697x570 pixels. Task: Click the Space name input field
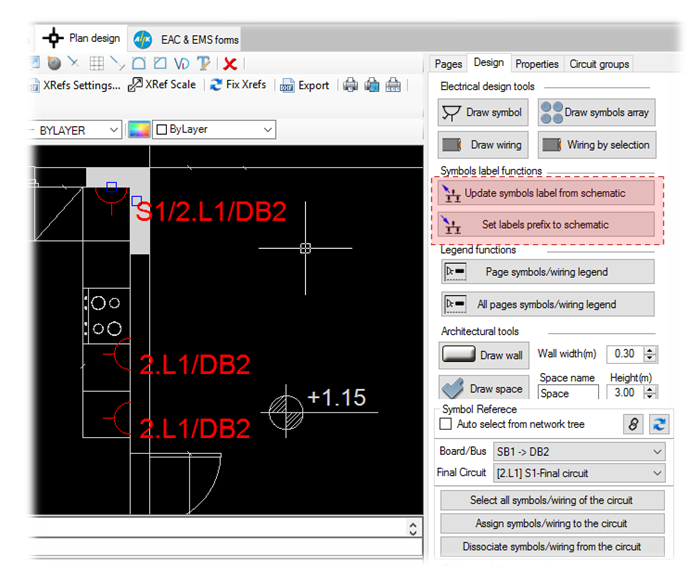(x=568, y=393)
